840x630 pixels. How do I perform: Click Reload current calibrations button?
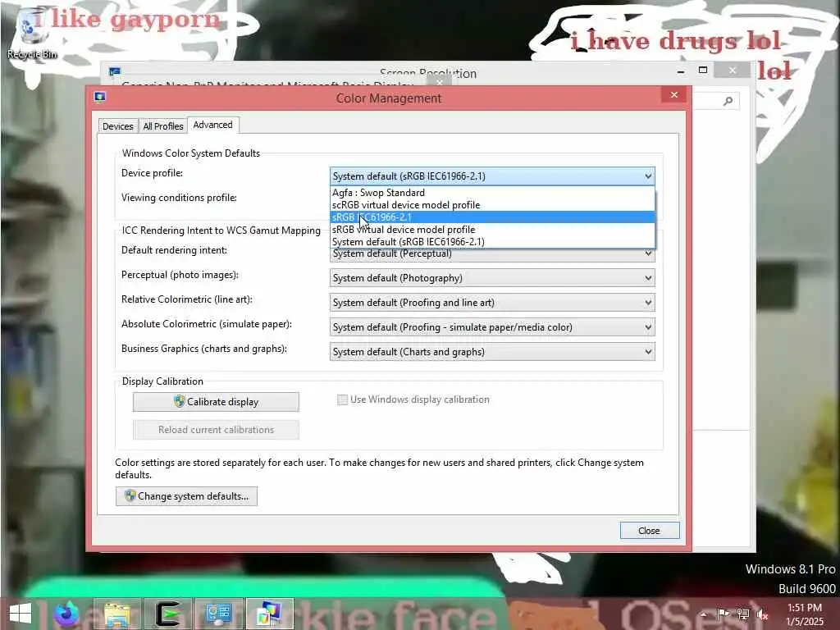[x=216, y=430]
